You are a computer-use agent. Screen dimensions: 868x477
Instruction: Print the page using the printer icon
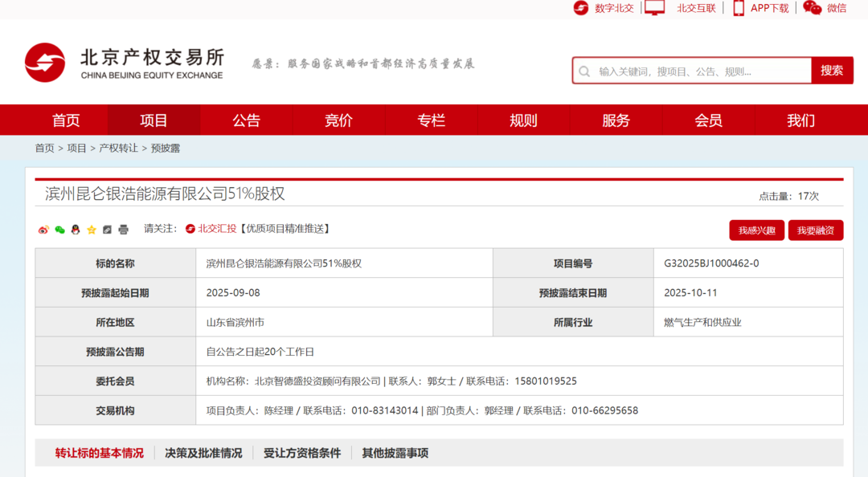[x=124, y=230]
